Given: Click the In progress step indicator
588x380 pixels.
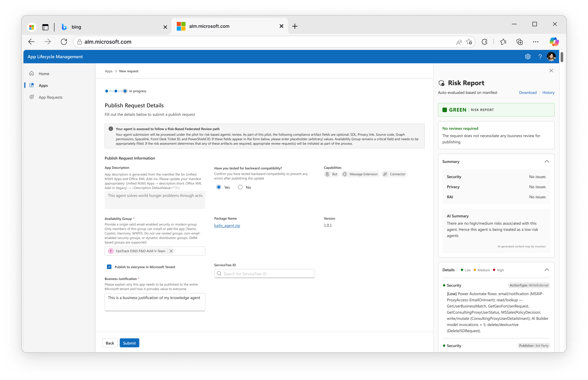Looking at the screenshot, I should (x=125, y=91).
